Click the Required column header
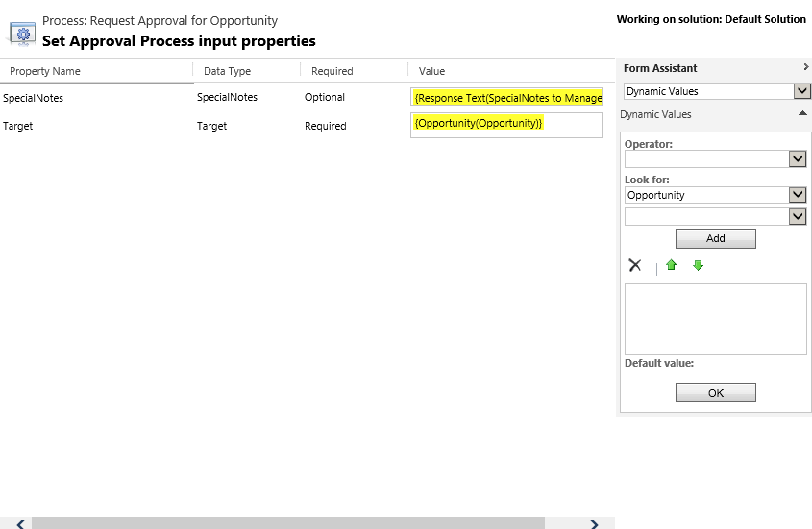The width and height of the screenshot is (812, 529). click(x=332, y=71)
